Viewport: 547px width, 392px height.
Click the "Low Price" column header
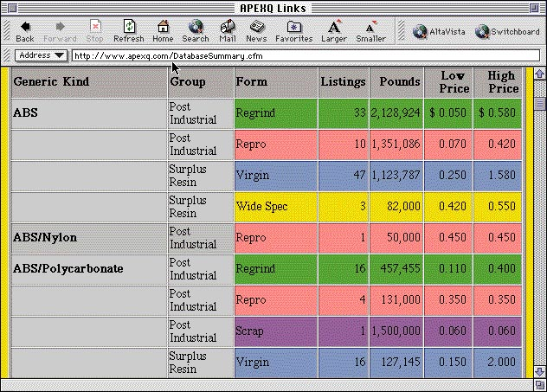click(448, 82)
